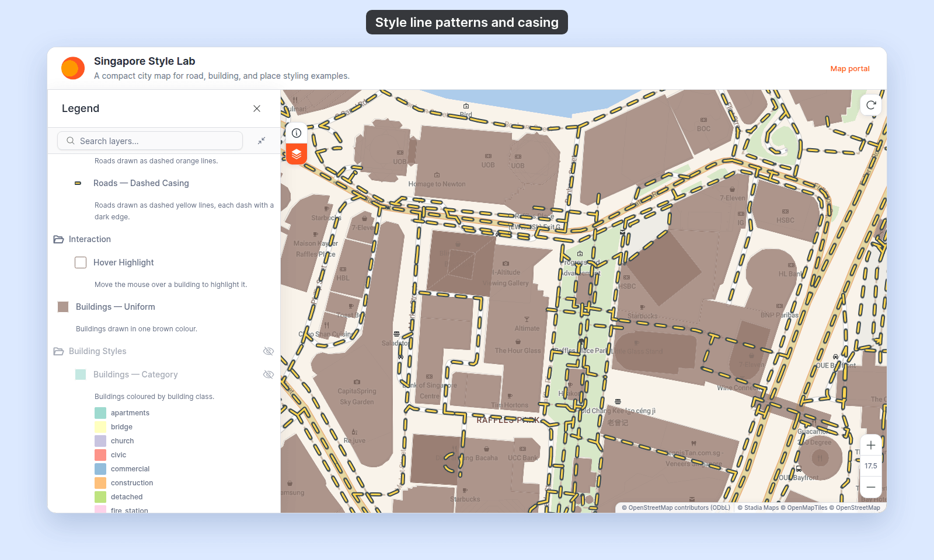934x560 pixels.
Task: Click the Homage to Newton map marker
Action: click(437, 175)
